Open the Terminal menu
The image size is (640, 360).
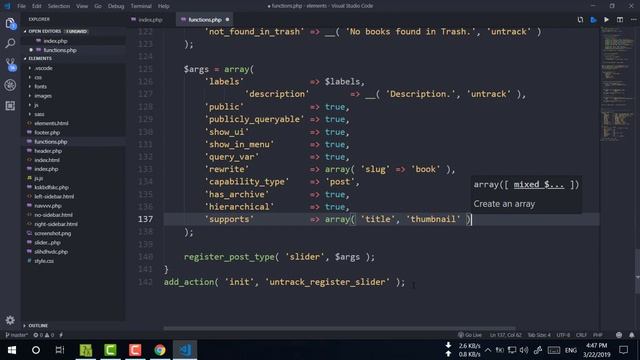(141, 6)
